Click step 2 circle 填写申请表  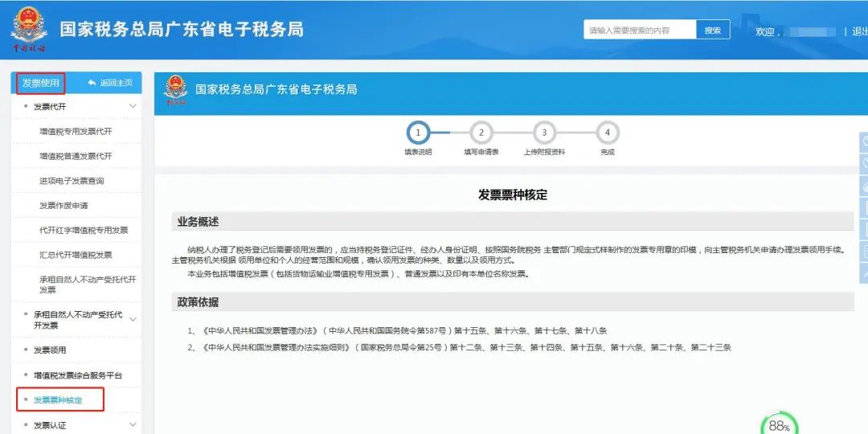coord(481,133)
